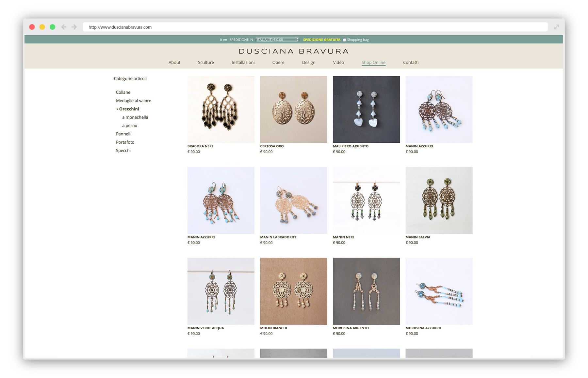Open the About menu item

point(174,62)
